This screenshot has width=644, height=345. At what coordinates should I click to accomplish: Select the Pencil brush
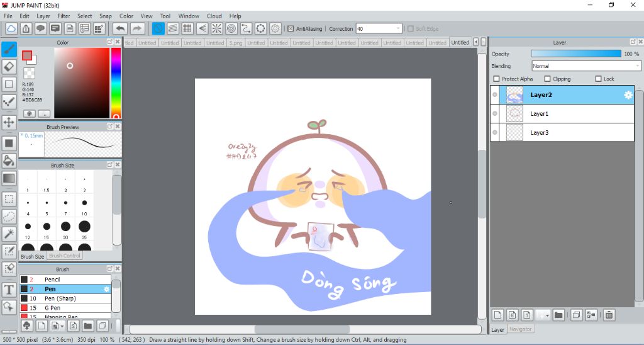65,280
